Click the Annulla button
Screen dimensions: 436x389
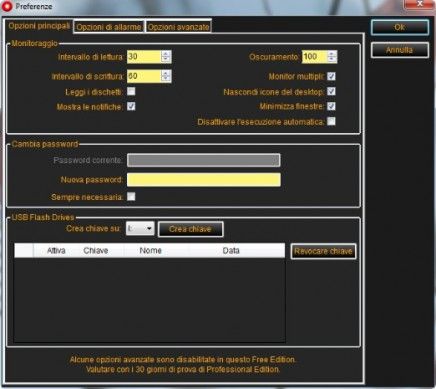tap(400, 50)
